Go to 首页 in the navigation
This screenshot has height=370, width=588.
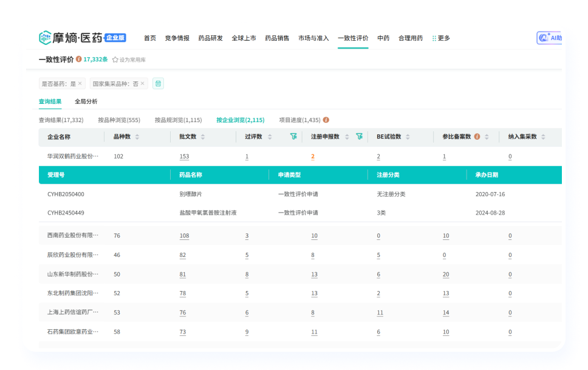pyautogui.click(x=150, y=38)
